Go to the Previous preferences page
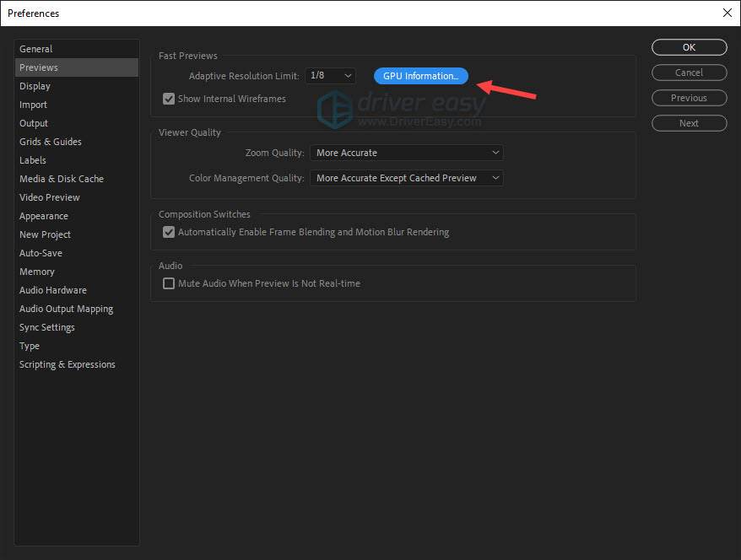This screenshot has width=741, height=560. [689, 98]
